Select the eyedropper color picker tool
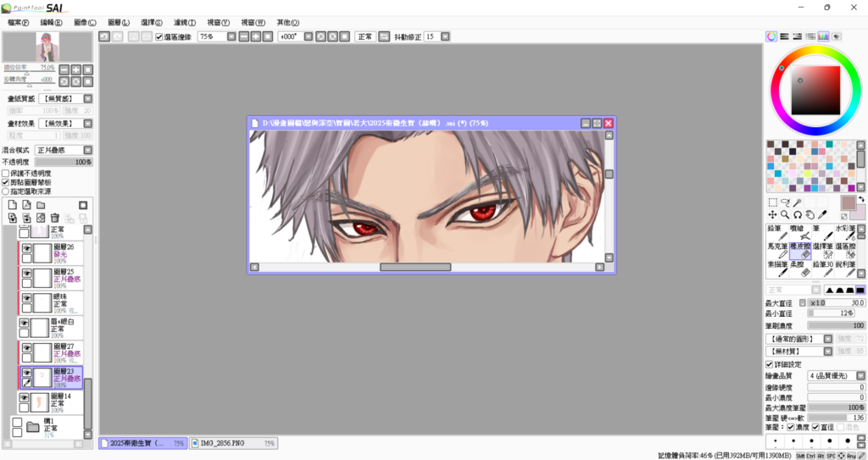Viewport: 868px width, 460px height. [822, 215]
